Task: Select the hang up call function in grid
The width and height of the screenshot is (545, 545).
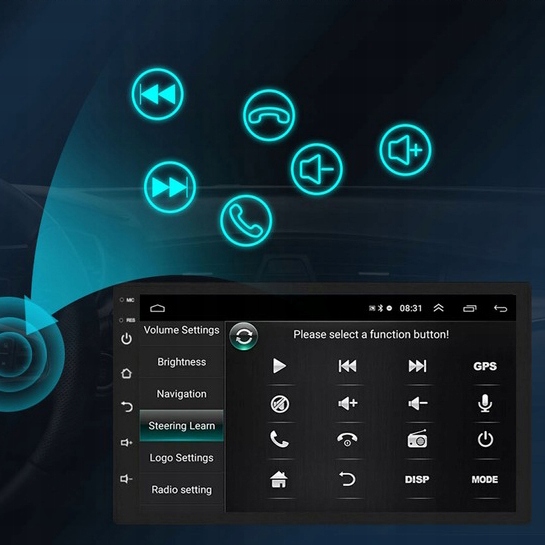Action: coord(347,439)
